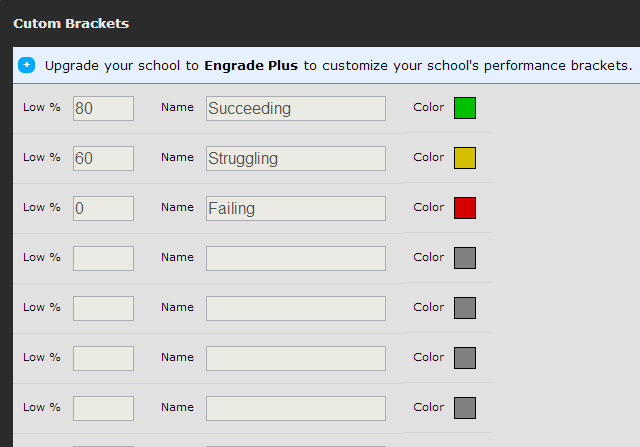Screen dimensions: 640x447
Task: Click the empty Low % field in sixth row
Action: coord(103,358)
